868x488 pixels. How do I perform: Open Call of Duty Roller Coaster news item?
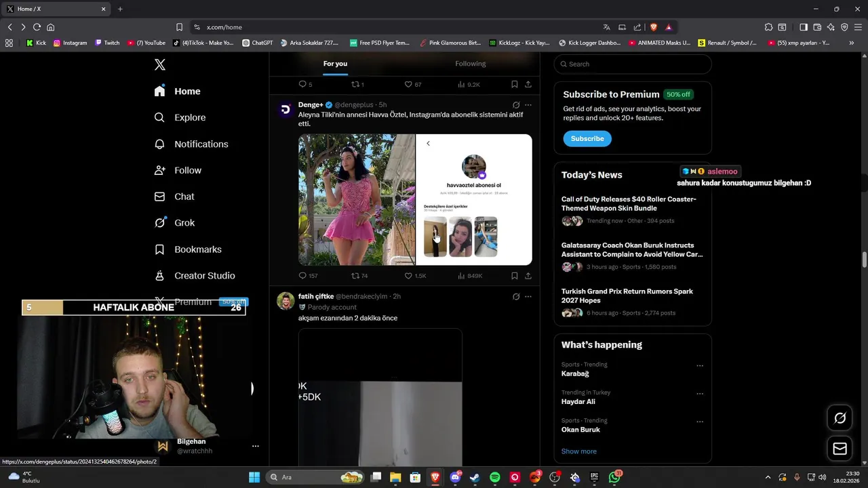(x=633, y=210)
